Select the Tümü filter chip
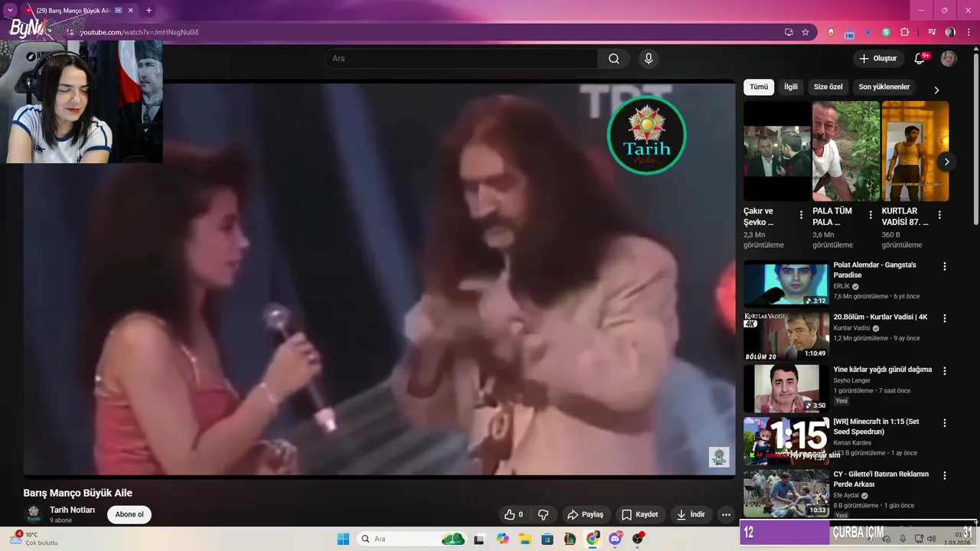This screenshot has width=980, height=551. tap(759, 87)
